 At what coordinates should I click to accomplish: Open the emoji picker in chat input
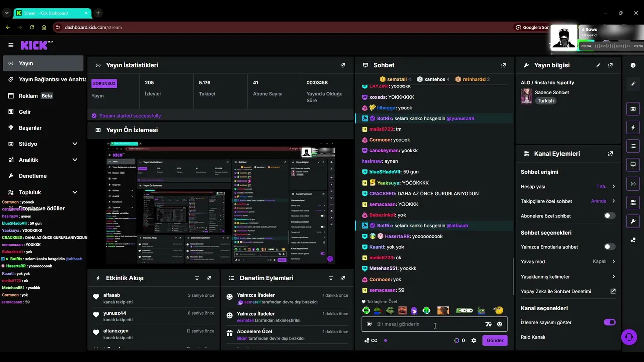[x=499, y=324]
